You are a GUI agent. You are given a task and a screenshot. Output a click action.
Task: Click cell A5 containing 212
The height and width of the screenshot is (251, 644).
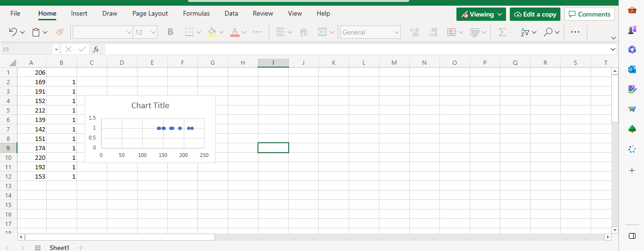click(32, 110)
